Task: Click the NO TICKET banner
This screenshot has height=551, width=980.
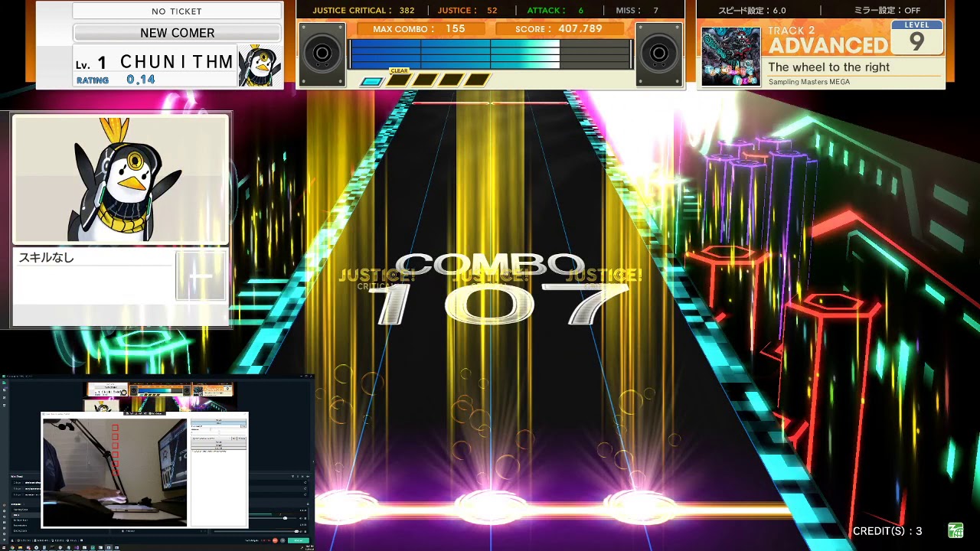Action: (x=177, y=11)
